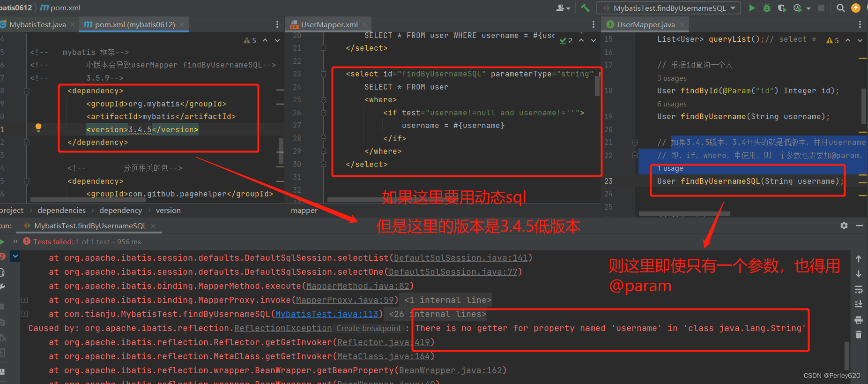The image size is (868, 384).
Task: Close the UserMapper.java editor tab
Action: tap(682, 24)
